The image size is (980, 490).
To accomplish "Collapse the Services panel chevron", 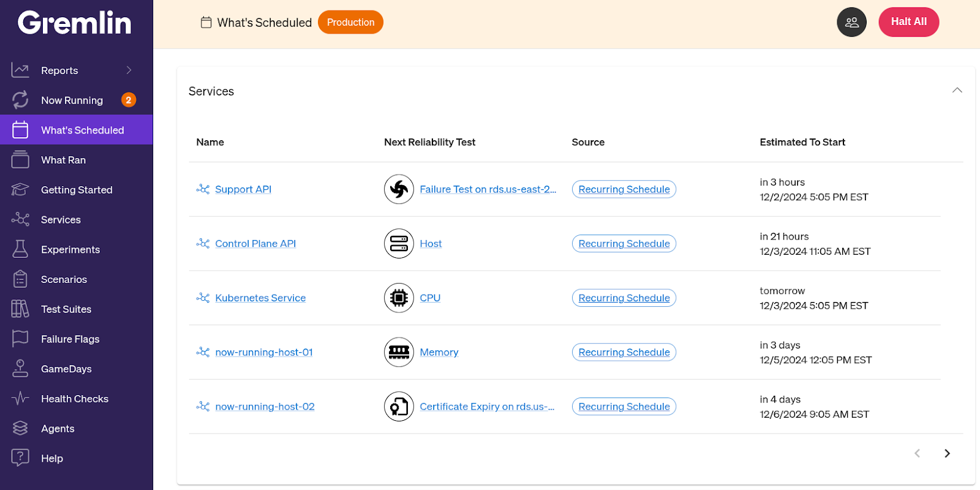I will (x=957, y=91).
